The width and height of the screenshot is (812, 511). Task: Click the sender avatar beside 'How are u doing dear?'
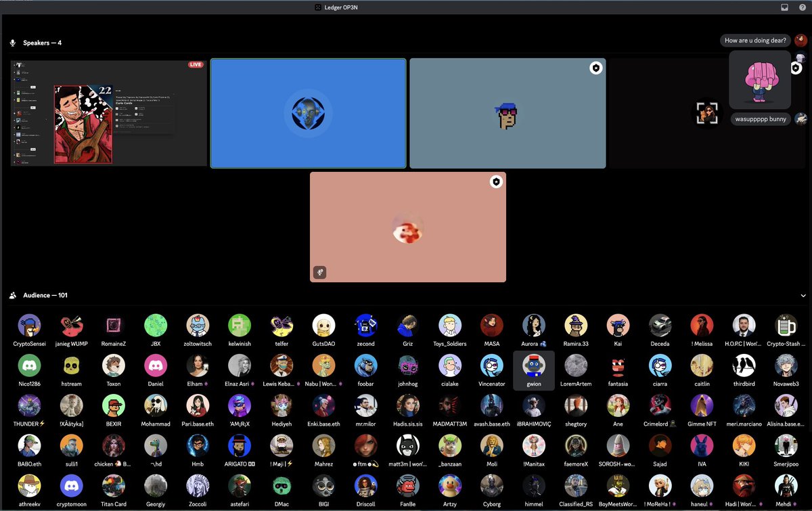800,40
